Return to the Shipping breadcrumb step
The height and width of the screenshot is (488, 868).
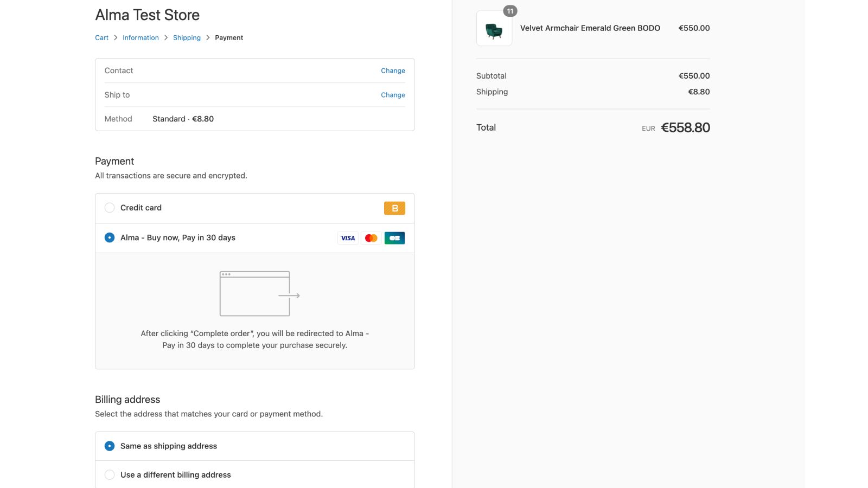point(187,38)
